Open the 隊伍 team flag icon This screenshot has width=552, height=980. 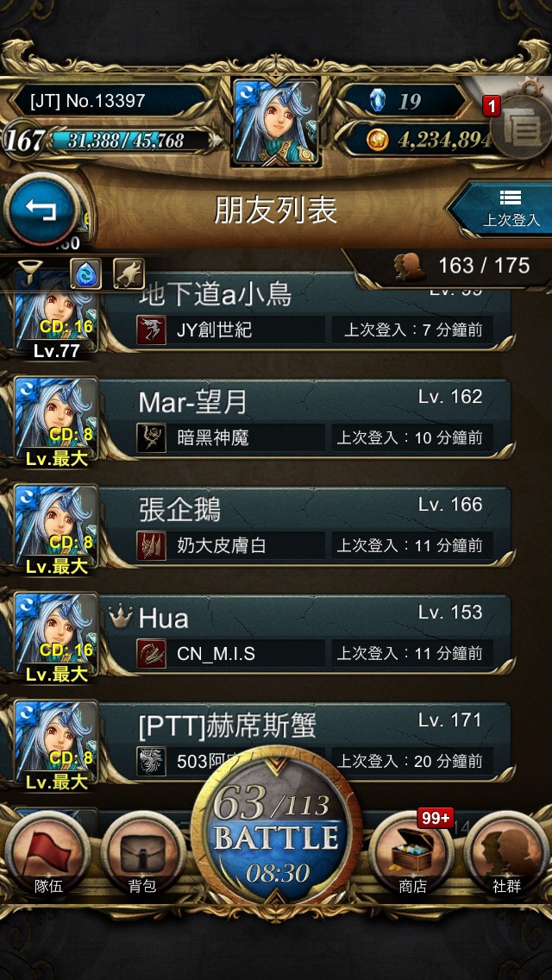(x=48, y=854)
